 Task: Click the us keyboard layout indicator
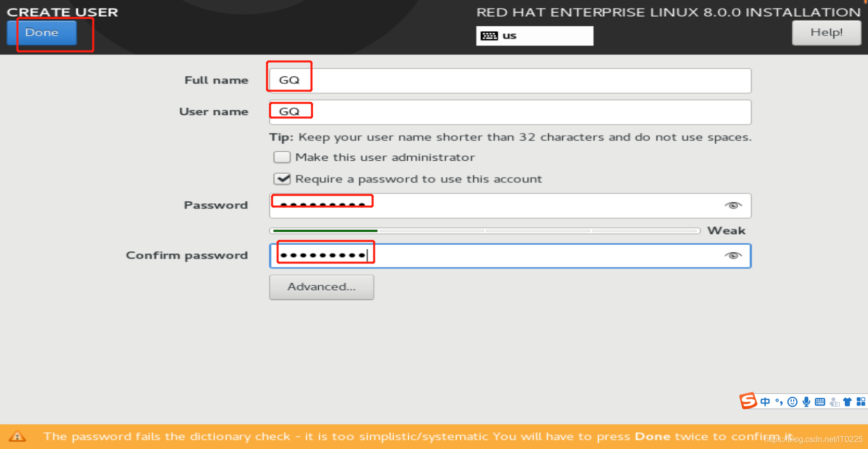(x=535, y=36)
